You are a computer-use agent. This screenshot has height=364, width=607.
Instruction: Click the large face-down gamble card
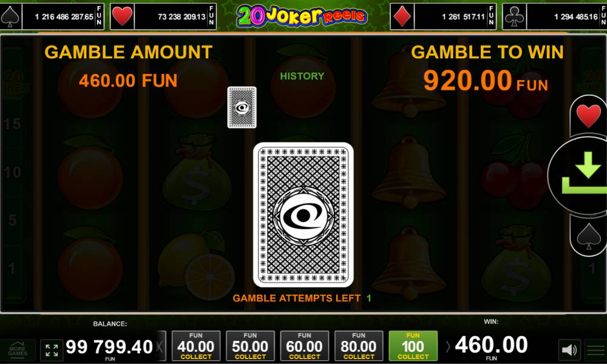303,215
